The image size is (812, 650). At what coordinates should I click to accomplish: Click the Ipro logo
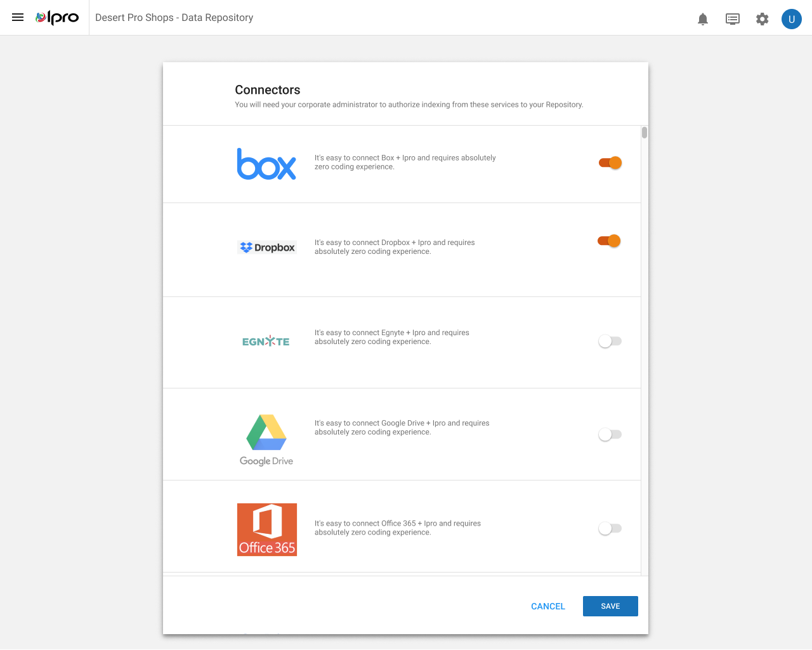pos(58,18)
